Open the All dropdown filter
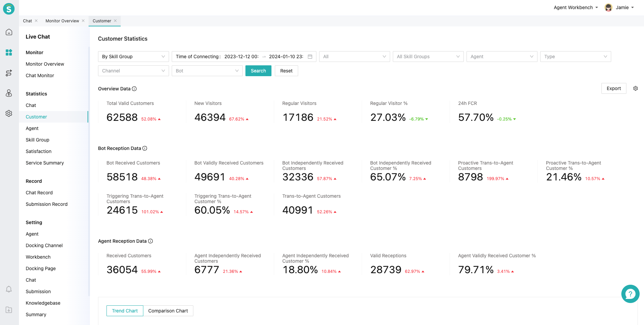The height and width of the screenshot is (325, 644). click(x=355, y=57)
